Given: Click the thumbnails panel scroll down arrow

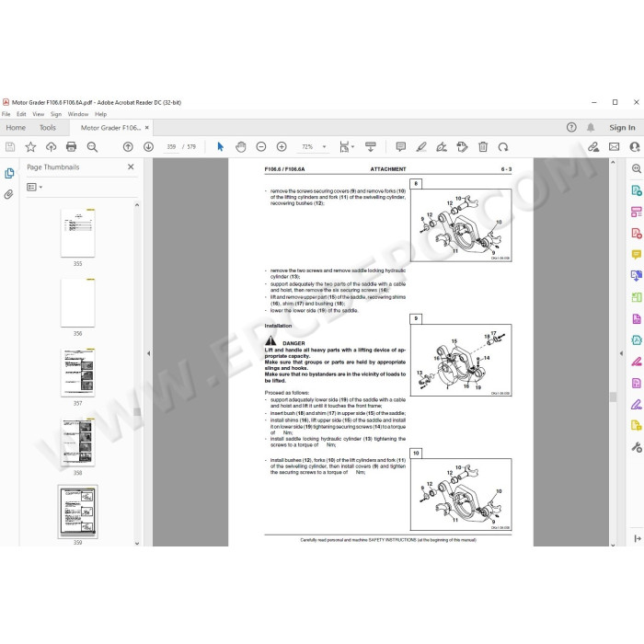Looking at the screenshot, I should click(x=137, y=543).
